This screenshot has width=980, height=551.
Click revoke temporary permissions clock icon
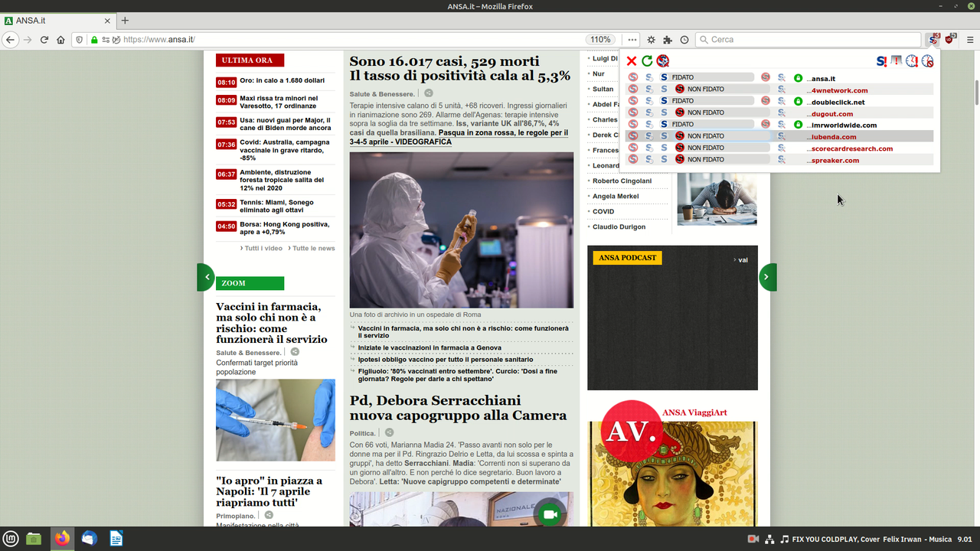coord(927,61)
